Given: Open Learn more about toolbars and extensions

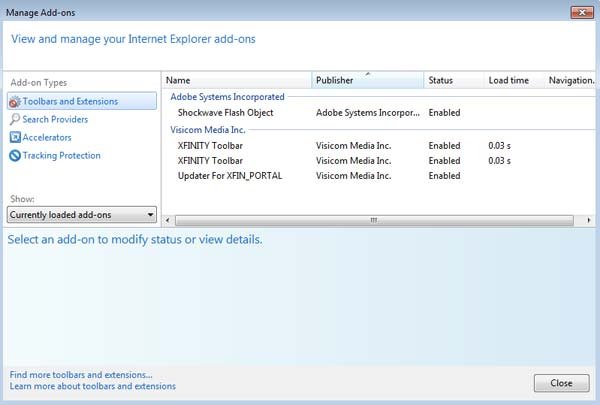Looking at the screenshot, I should (93, 386).
